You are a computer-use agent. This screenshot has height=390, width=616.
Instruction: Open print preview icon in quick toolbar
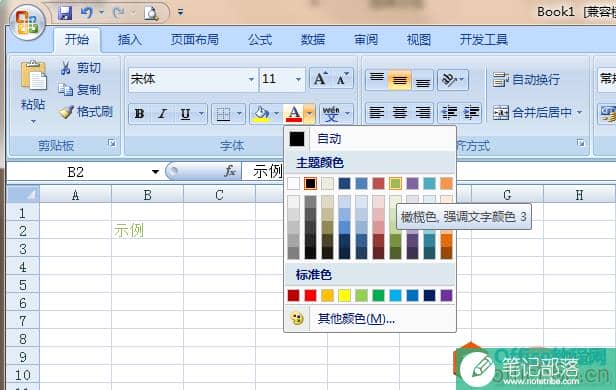tap(151, 13)
